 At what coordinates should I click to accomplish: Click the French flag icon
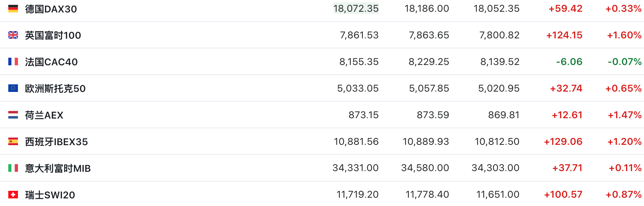(x=13, y=62)
